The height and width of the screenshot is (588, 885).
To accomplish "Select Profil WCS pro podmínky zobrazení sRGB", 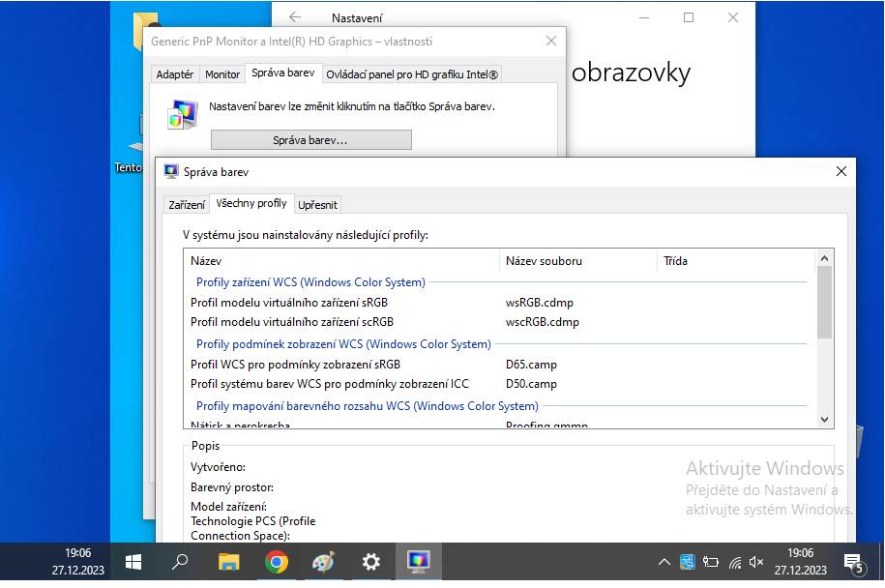I will pyautogui.click(x=295, y=365).
